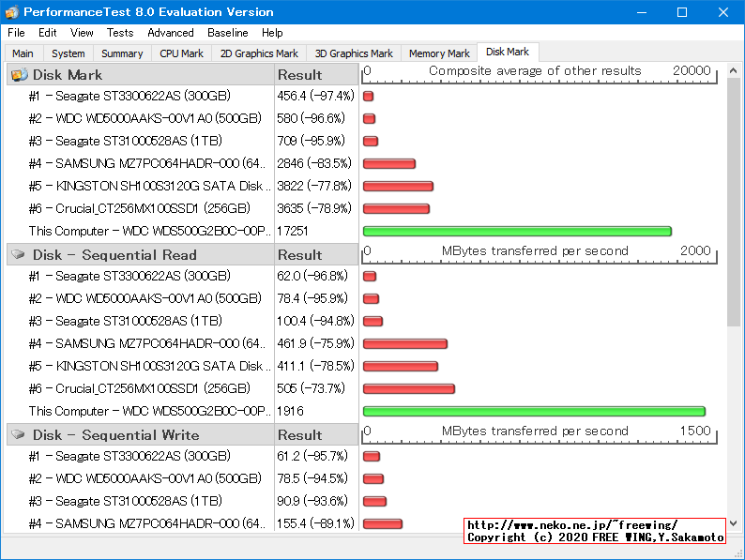Screen dimensions: 745x560
Task: Select the System tab
Action: point(68,54)
